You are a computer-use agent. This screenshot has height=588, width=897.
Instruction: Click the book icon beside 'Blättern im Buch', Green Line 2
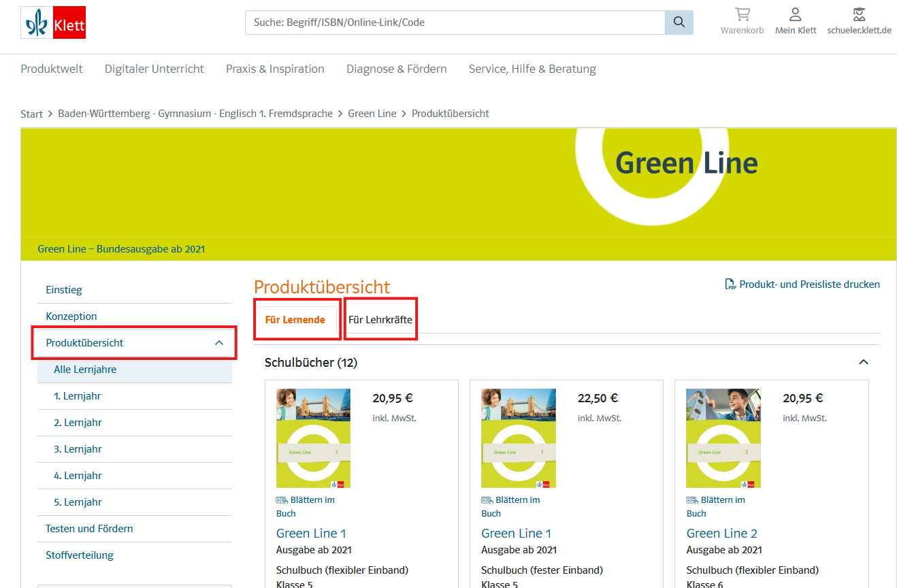pyautogui.click(x=692, y=500)
